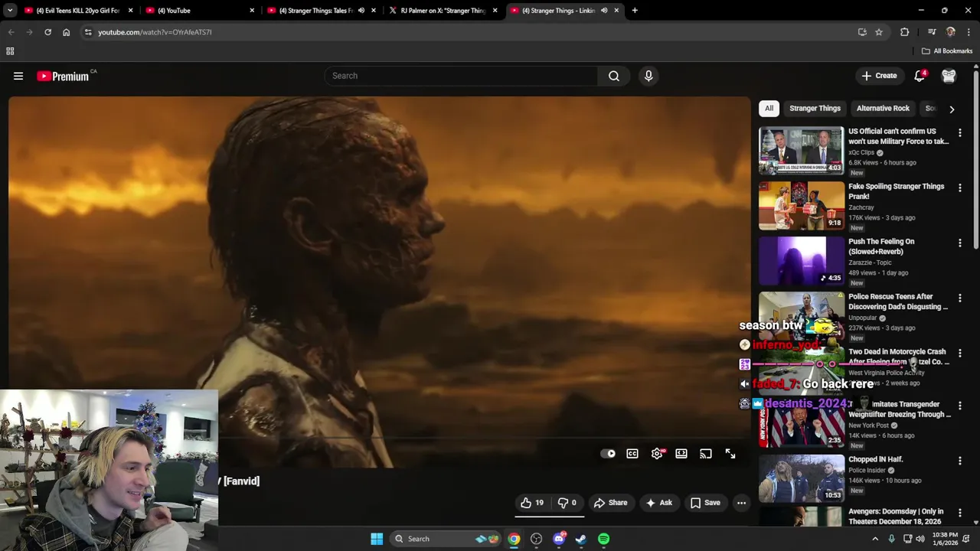Open options for Avengers: Doomsday video
This screenshot has width=980, height=551.
(959, 513)
